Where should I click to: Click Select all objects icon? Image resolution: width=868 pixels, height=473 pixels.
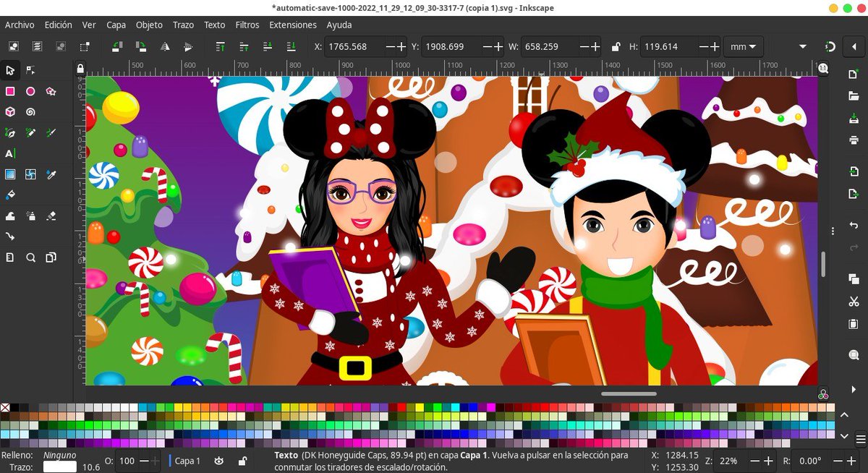click(14, 46)
